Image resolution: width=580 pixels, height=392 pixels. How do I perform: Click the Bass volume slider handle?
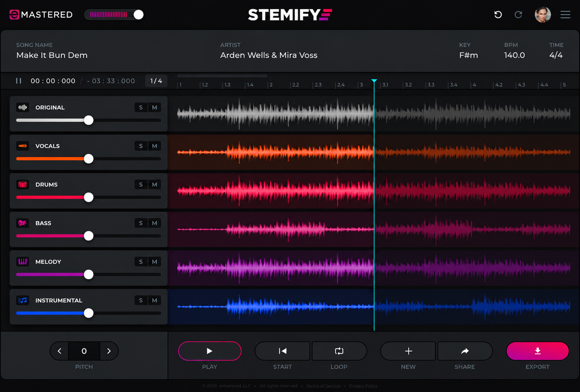pyautogui.click(x=89, y=236)
